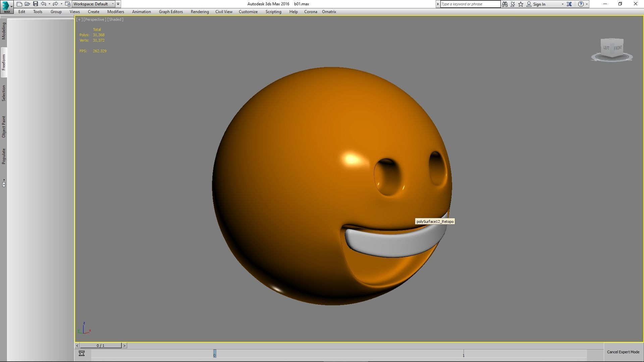Expand the Redo history dropdown arrow
Image resolution: width=644 pixels, height=362 pixels.
[x=61, y=4]
